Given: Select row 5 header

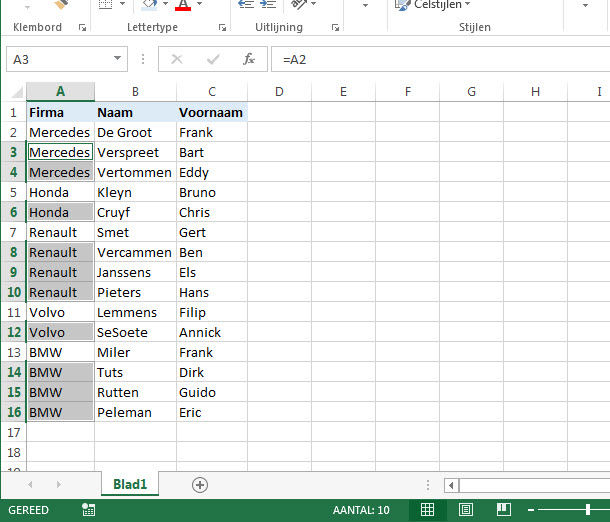Looking at the screenshot, I should (x=13, y=193).
